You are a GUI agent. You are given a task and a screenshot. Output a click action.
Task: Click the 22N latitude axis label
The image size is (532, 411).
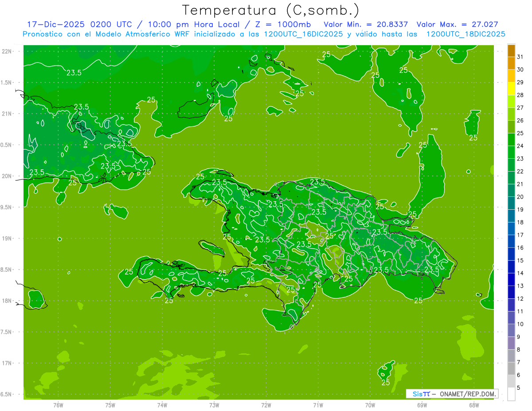pos(7,51)
